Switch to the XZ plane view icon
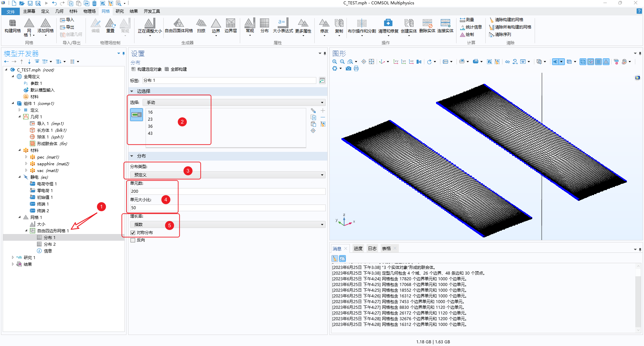The width and height of the screenshot is (644, 346). tap(411, 62)
